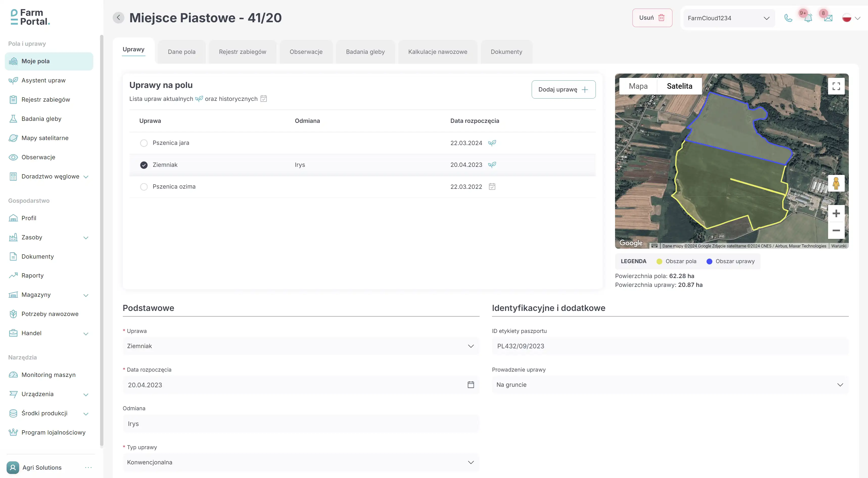This screenshot has width=868, height=478.
Task: Open Raporty in sidebar
Action: (49, 276)
